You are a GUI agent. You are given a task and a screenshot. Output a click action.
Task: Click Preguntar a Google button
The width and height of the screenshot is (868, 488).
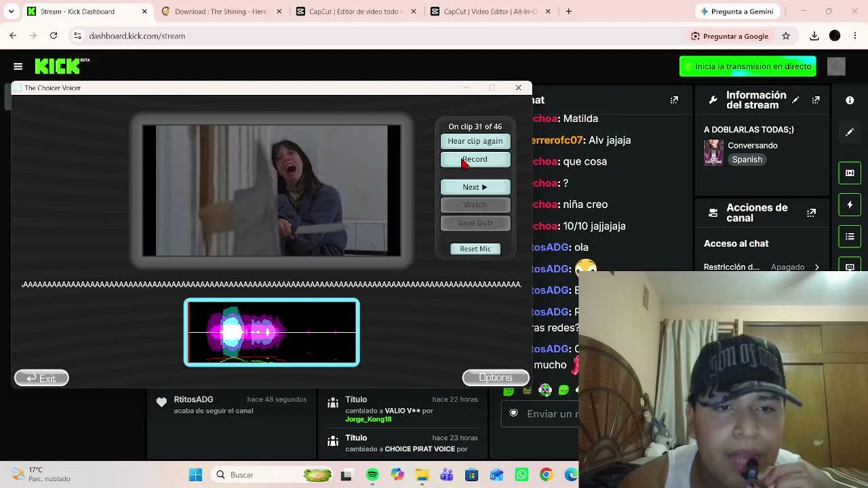pos(730,36)
